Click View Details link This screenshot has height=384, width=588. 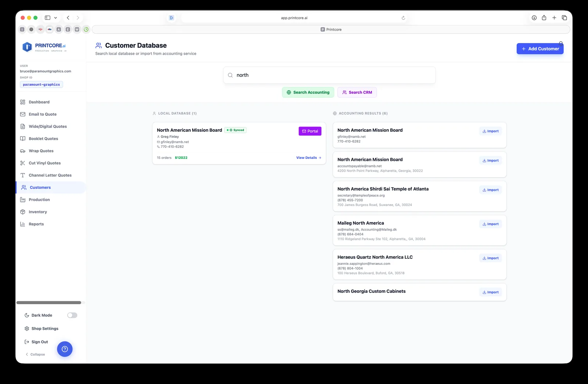click(x=309, y=157)
